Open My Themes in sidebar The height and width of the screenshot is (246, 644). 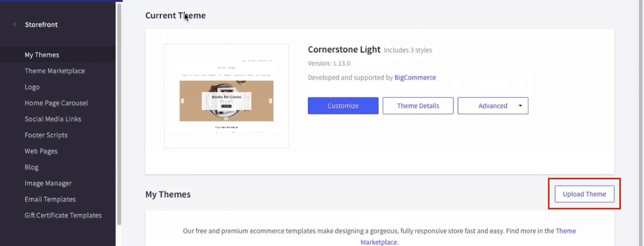42,55
